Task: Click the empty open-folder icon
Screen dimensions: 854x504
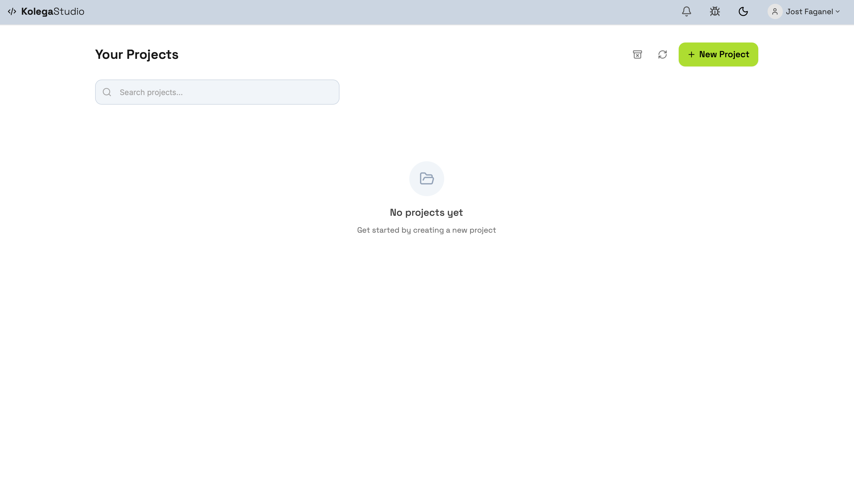Action: pyautogui.click(x=426, y=178)
